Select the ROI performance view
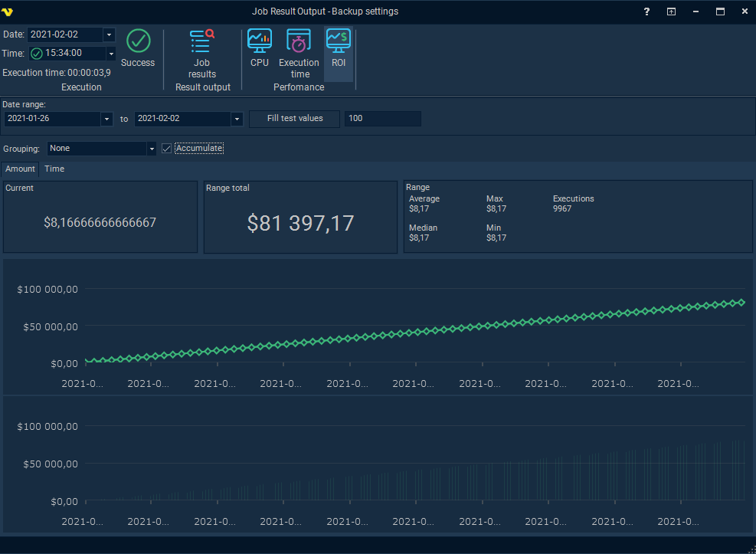756x554 pixels. (x=339, y=41)
